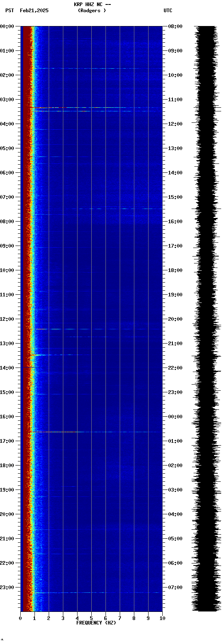Click the 'PST' timezone label
The image size is (224, 644).
[x=9, y=11]
